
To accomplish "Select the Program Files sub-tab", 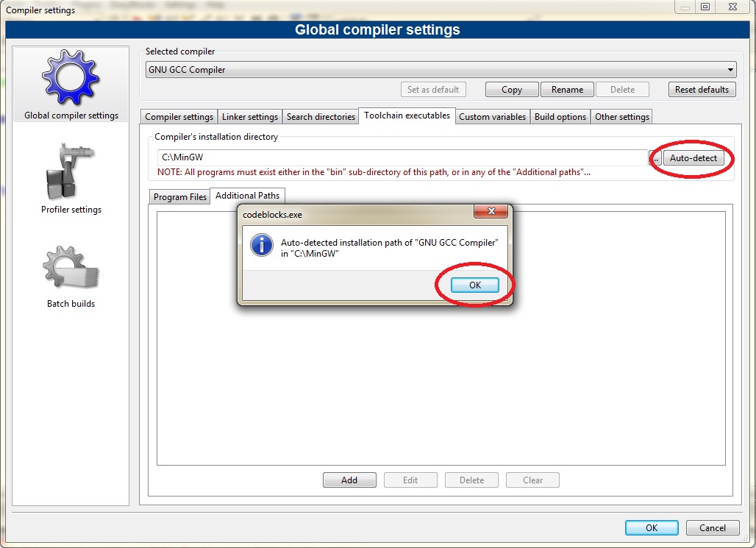I will point(180,197).
